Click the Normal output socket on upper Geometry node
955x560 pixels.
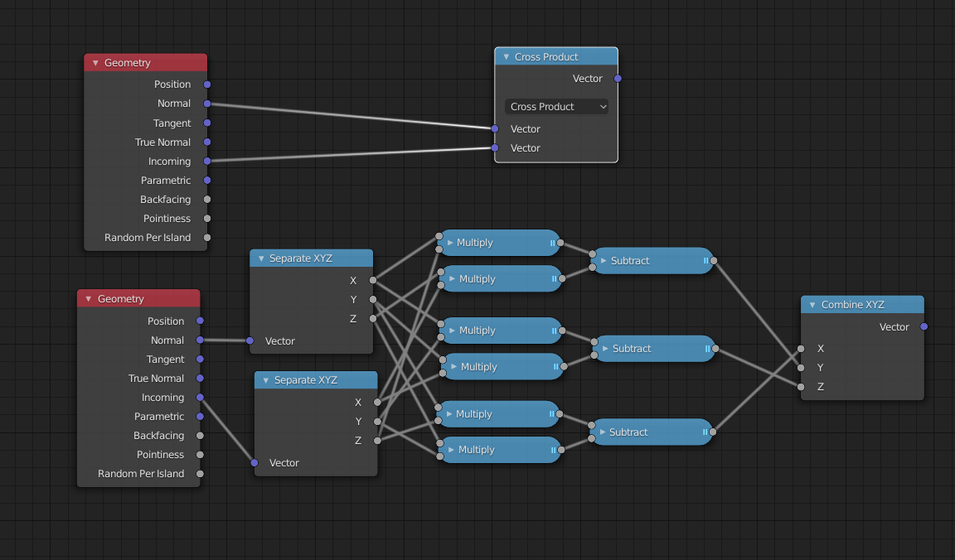[207, 104]
